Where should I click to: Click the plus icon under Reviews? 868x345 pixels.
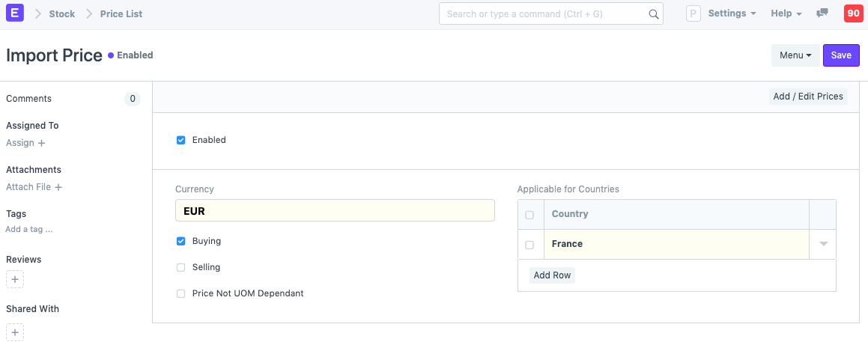coord(15,280)
